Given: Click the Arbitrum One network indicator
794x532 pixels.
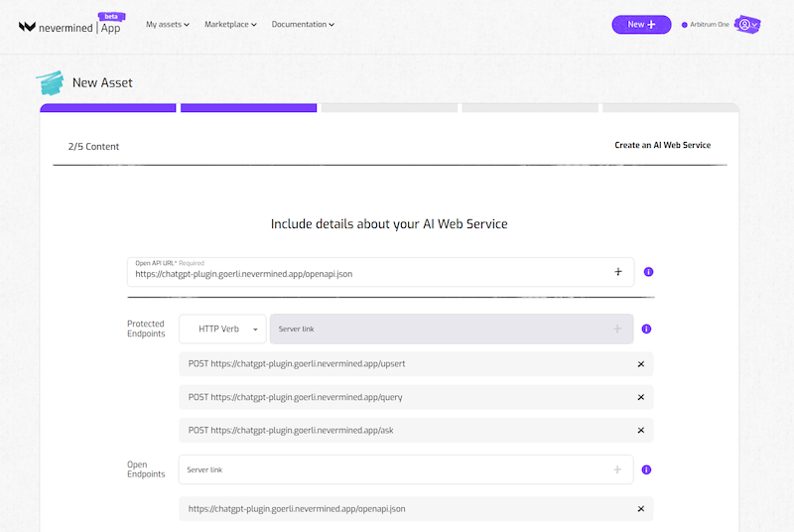Looking at the screenshot, I should (706, 24).
